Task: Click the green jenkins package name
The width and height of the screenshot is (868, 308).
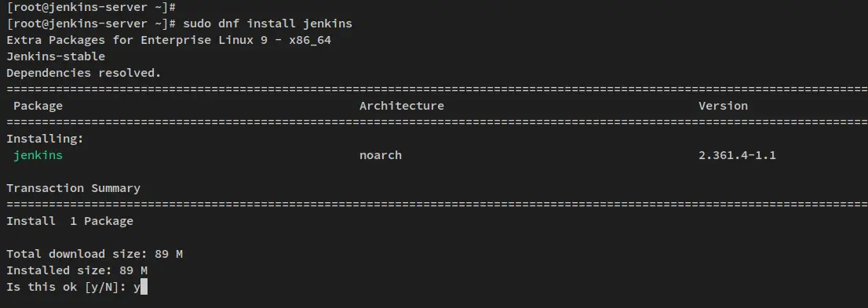Action: click(x=38, y=155)
